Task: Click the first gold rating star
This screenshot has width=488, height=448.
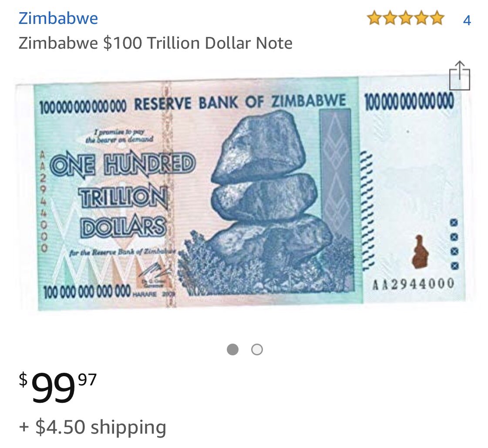Action: 375,18
